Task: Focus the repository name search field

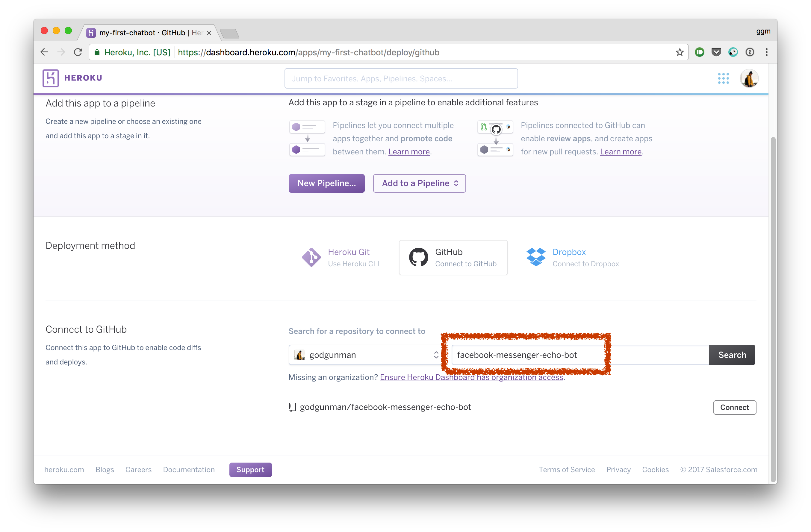Action: [580, 355]
